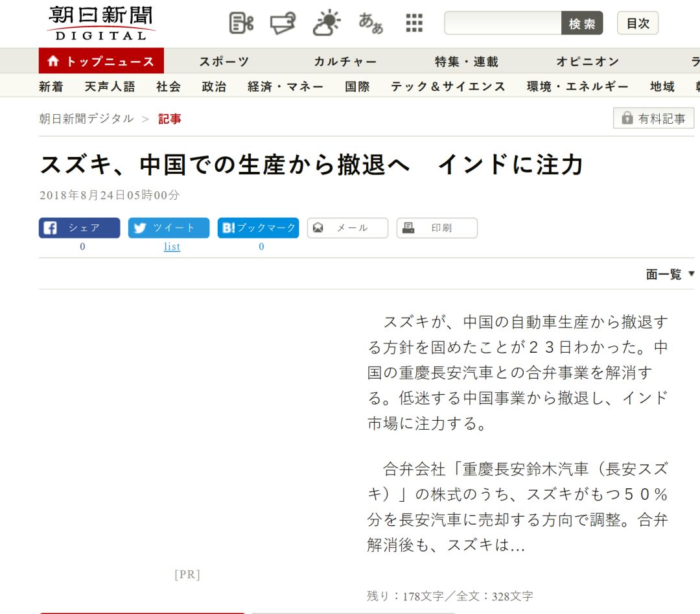Open the 国際 submenu item
The height and width of the screenshot is (614, 700).
(x=357, y=86)
